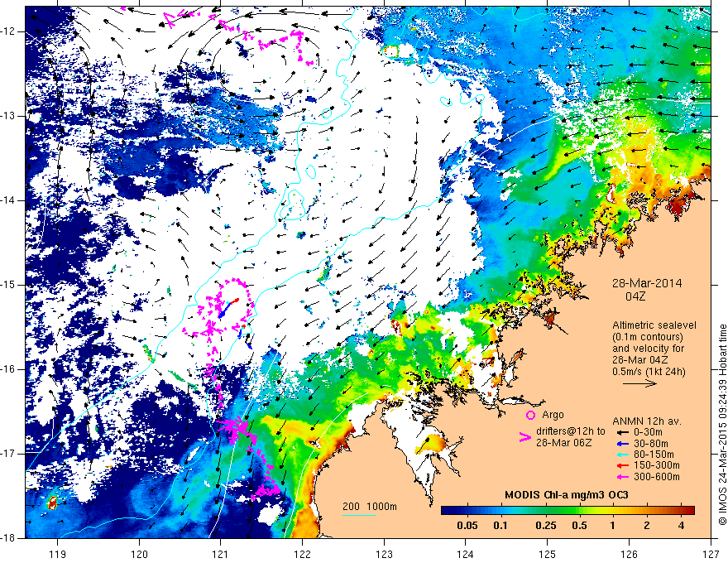
Task: Click the chlorophyll color bar near 4
Action: [681, 510]
